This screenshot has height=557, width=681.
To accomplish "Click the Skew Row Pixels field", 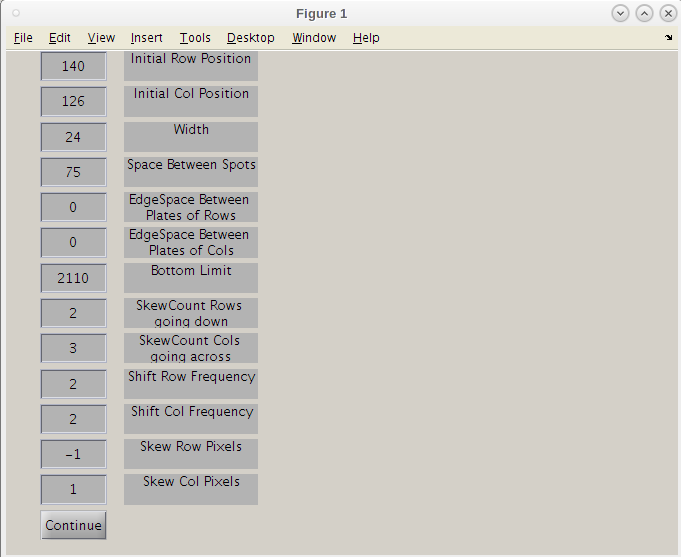I will point(73,454).
